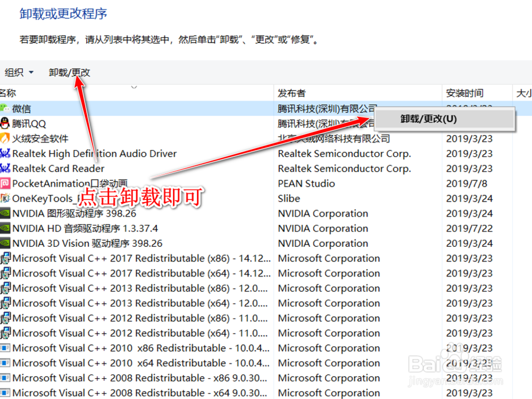Click 北京火绒网络科技有限公司 publisher cell
Screen dimensions: 532x399
(334, 138)
